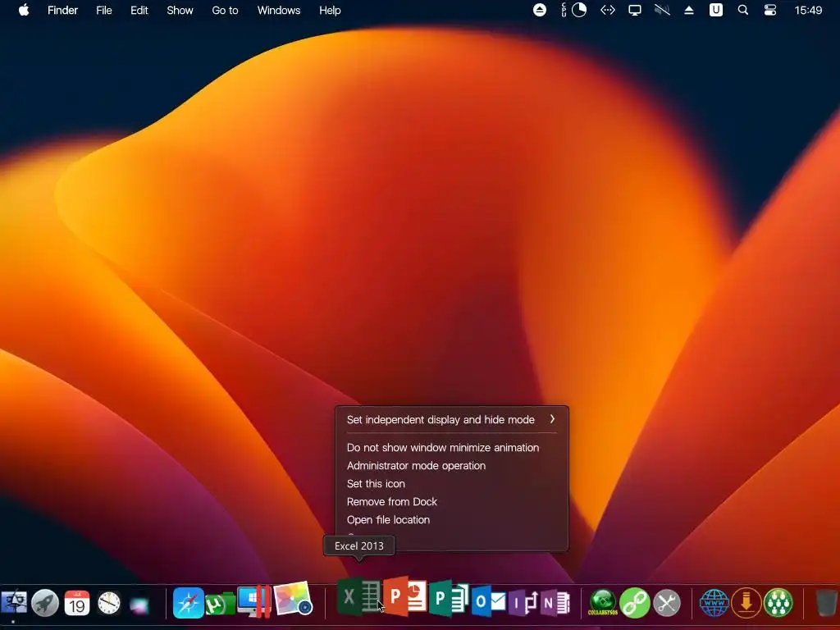Expand Set independent display and hide mode submenu
This screenshot has height=630, width=840.
(452, 419)
